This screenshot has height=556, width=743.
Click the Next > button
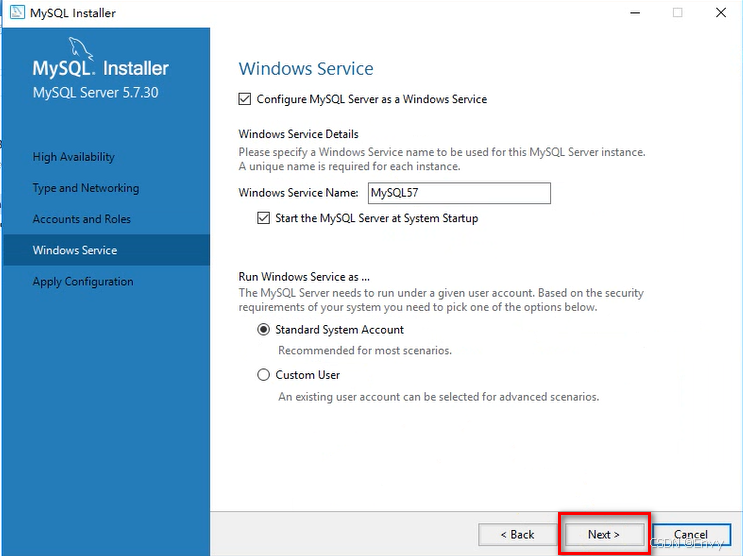[604, 534]
